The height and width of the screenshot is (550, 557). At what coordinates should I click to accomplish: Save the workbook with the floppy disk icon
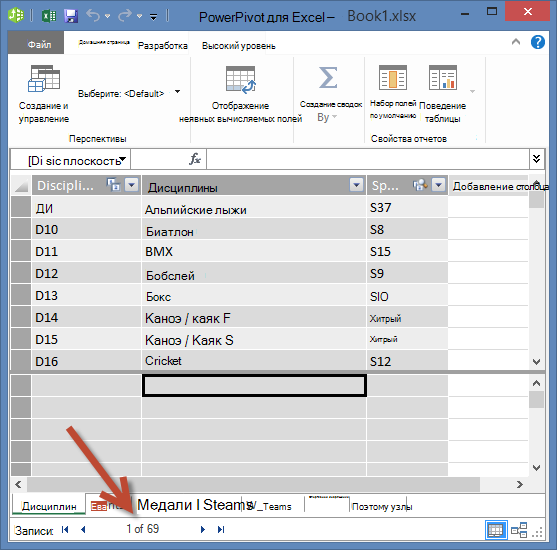pyautogui.click(x=71, y=16)
